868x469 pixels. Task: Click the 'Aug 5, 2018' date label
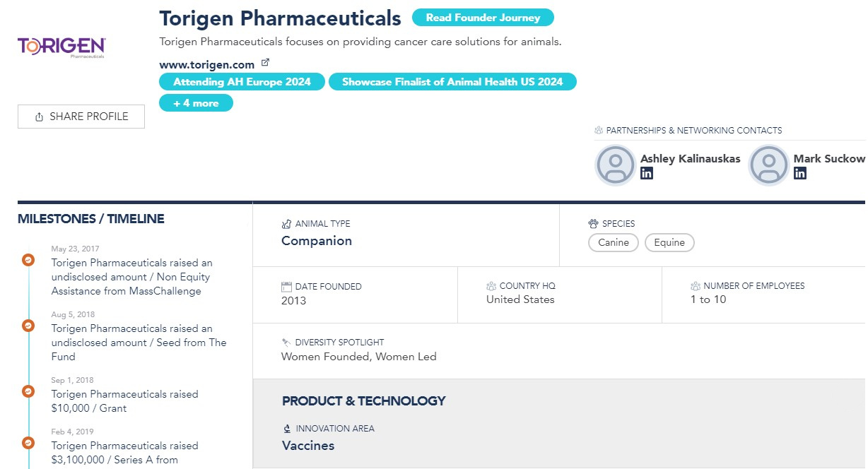click(73, 314)
